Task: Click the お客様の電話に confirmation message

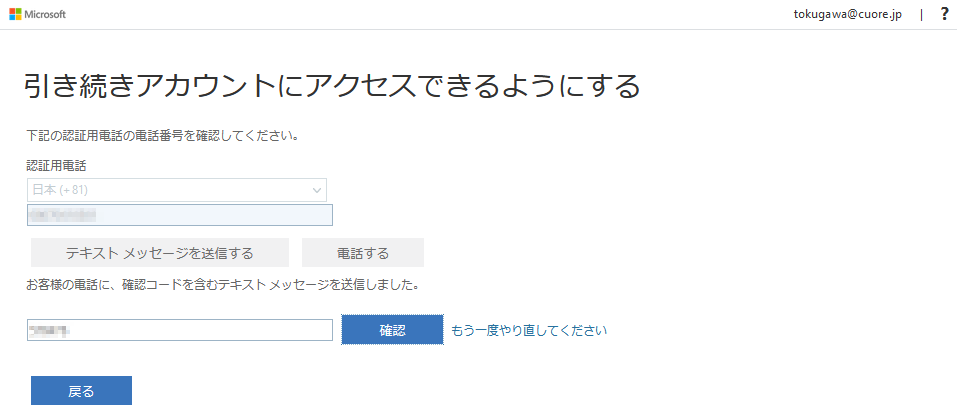Action: [x=221, y=285]
